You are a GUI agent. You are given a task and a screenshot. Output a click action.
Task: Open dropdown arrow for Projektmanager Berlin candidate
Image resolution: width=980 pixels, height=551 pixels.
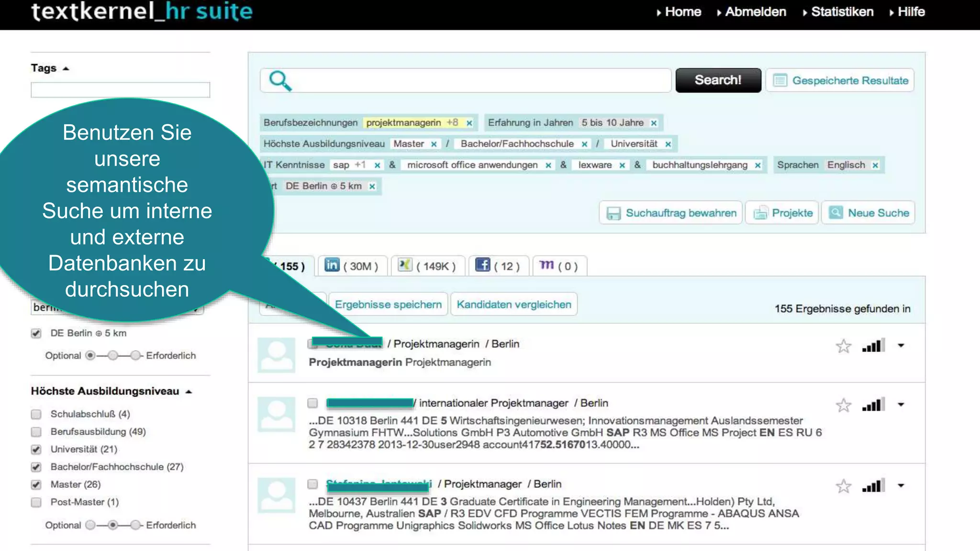tap(901, 485)
